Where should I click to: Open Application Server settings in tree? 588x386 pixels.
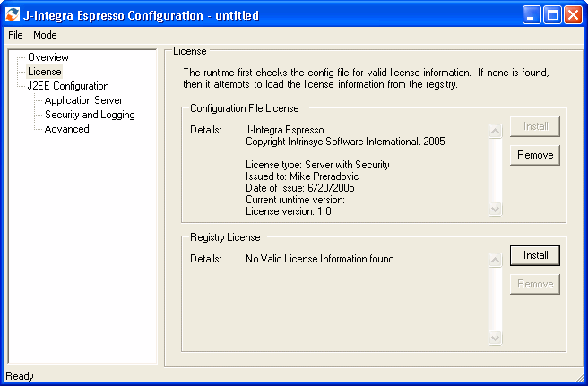coord(83,100)
